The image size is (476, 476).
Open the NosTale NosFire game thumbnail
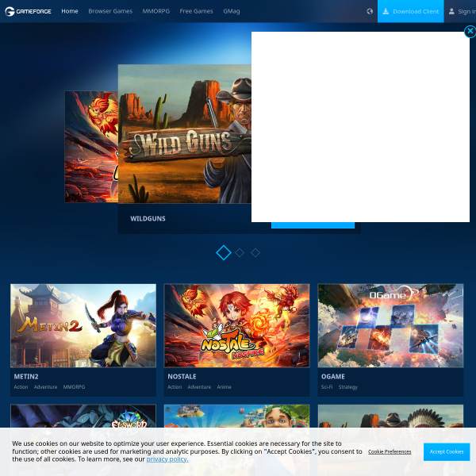coord(236,325)
